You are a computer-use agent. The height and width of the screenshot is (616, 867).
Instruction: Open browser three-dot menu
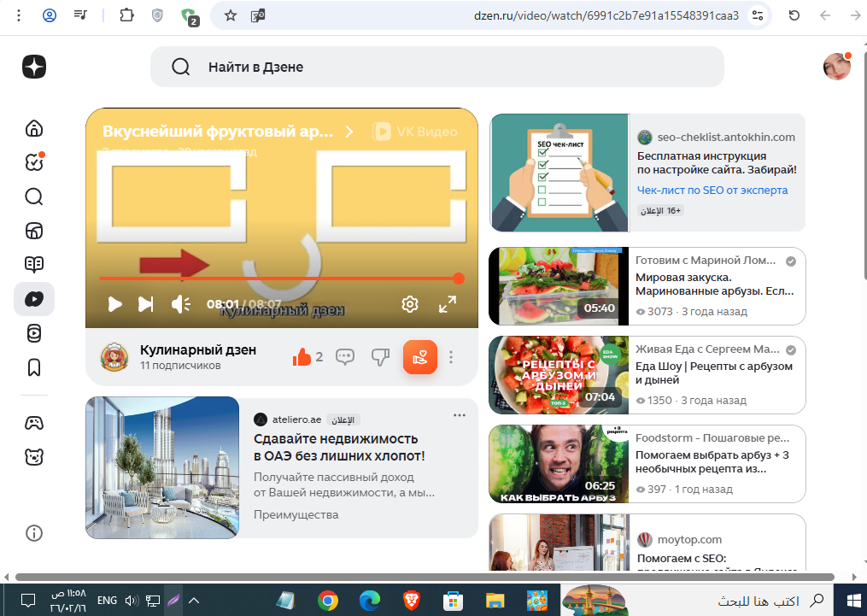click(19, 15)
